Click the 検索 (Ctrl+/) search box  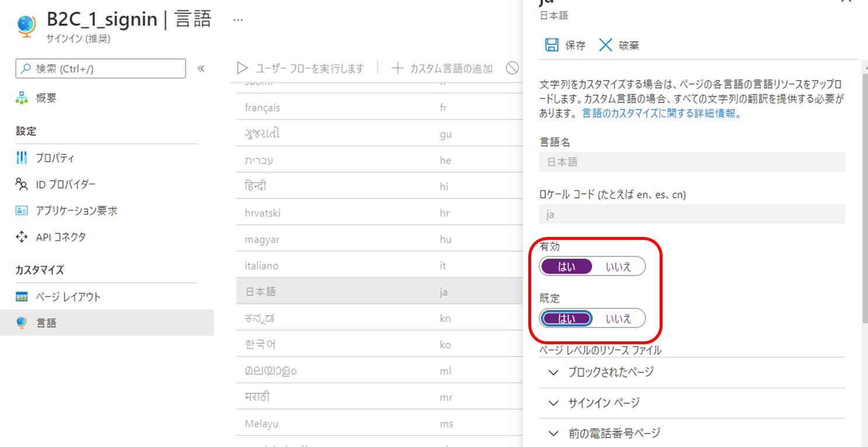point(100,68)
